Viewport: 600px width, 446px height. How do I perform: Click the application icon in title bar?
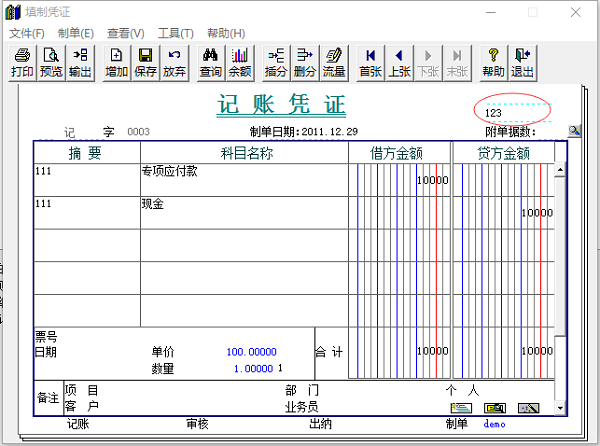[x=13, y=12]
